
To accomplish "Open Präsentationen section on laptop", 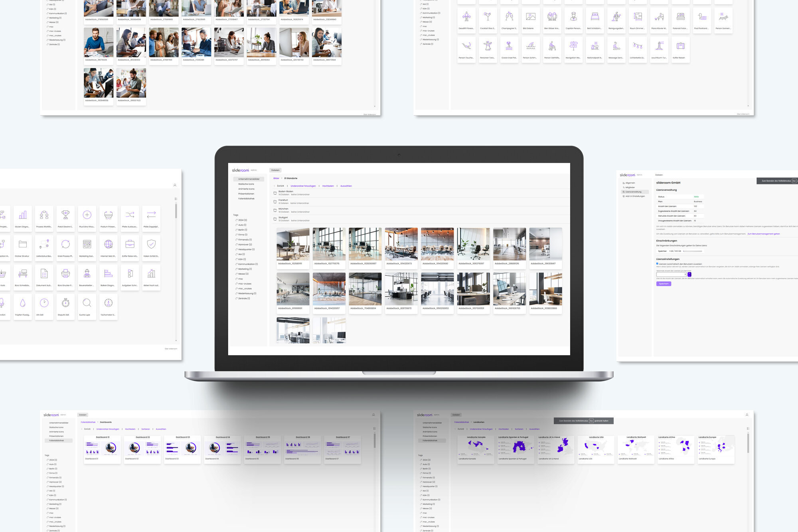I will (x=246, y=194).
